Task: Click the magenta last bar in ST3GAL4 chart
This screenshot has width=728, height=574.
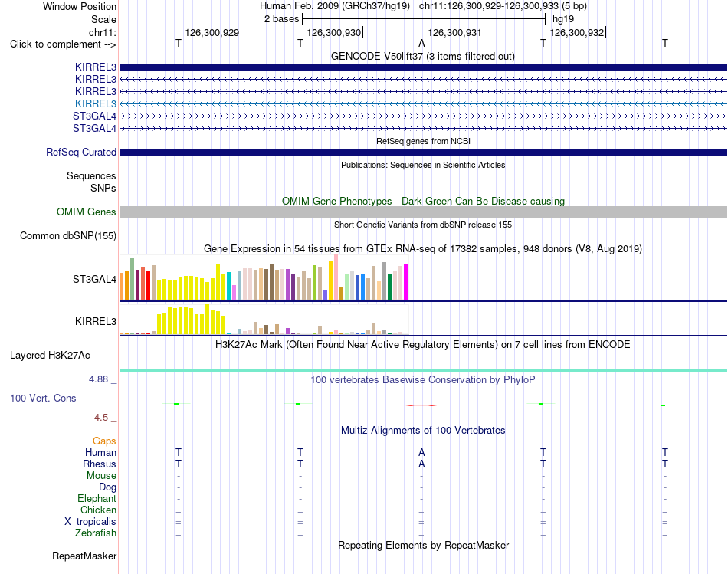Action: tap(406, 282)
